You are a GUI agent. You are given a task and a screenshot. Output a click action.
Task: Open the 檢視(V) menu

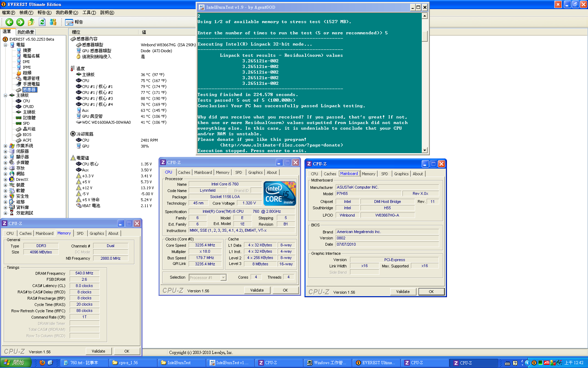point(26,13)
